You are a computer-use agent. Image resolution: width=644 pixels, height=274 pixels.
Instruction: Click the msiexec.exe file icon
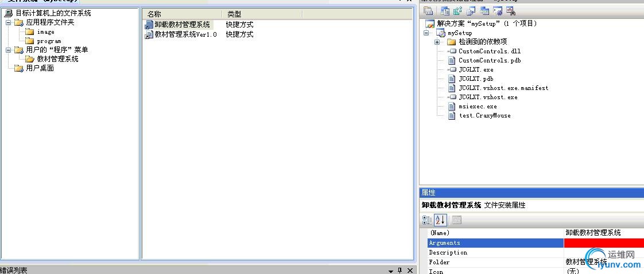[451, 106]
